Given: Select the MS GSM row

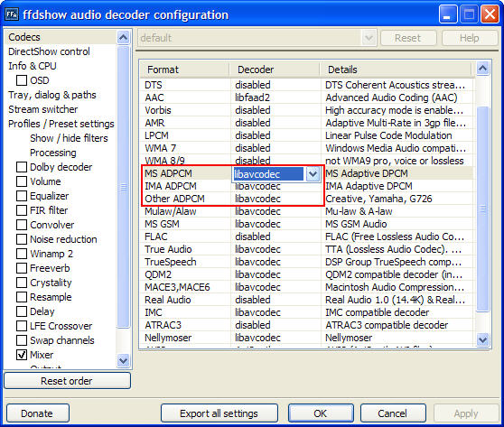Looking at the screenshot, I should [306, 224].
